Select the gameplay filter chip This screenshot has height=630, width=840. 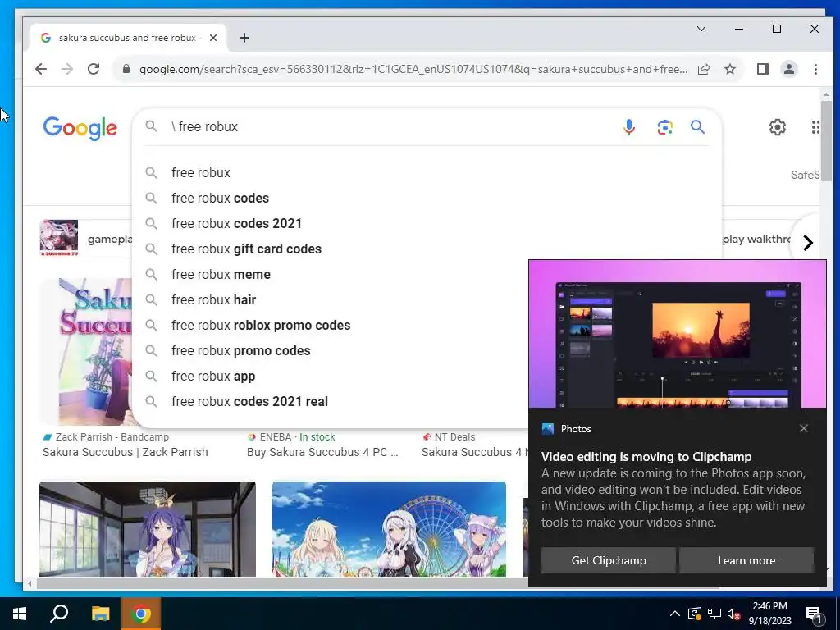click(x=85, y=239)
